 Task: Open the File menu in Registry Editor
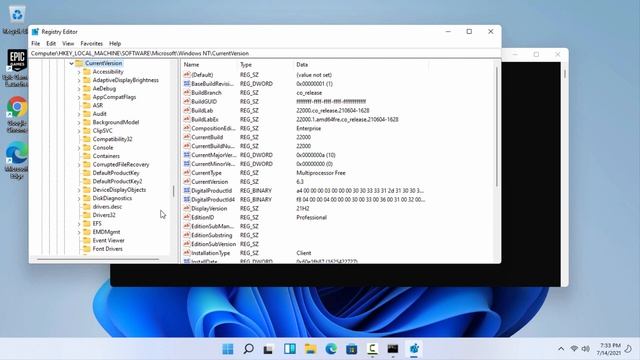pos(36,43)
